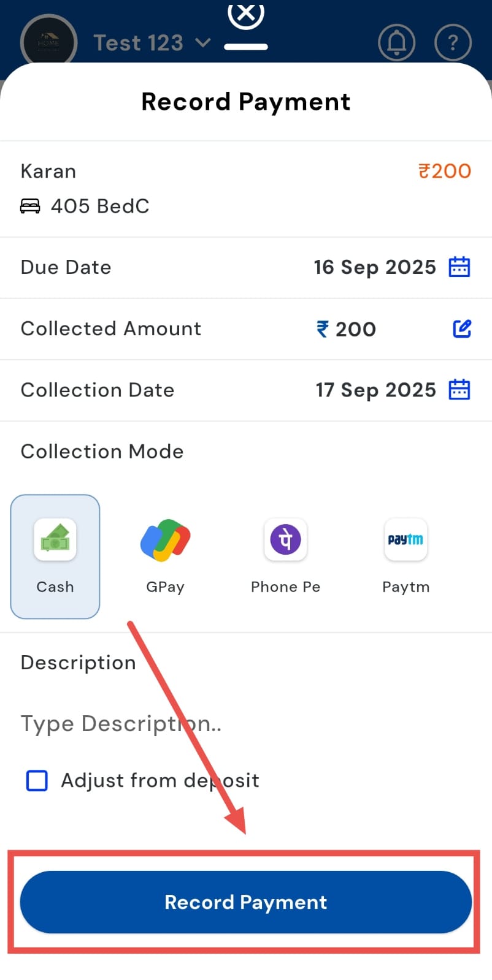Close the Record Payment sheet
492x980 pixels.
(246, 13)
